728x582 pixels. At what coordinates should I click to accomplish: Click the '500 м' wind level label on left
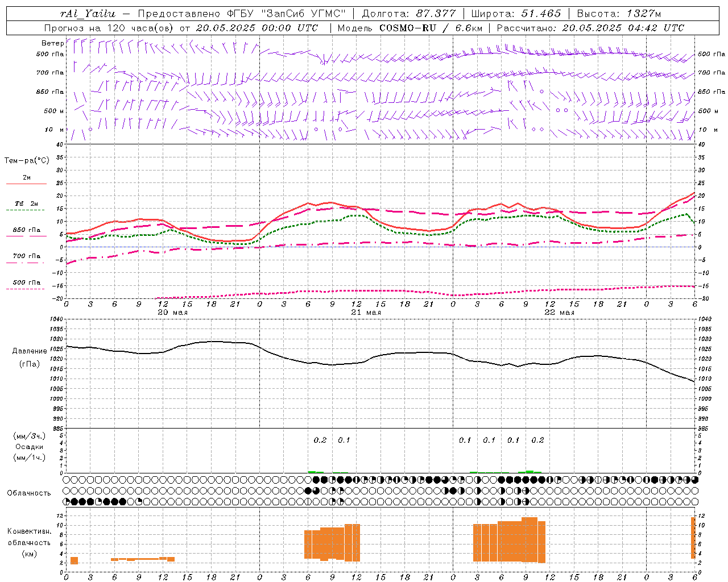click(54, 111)
